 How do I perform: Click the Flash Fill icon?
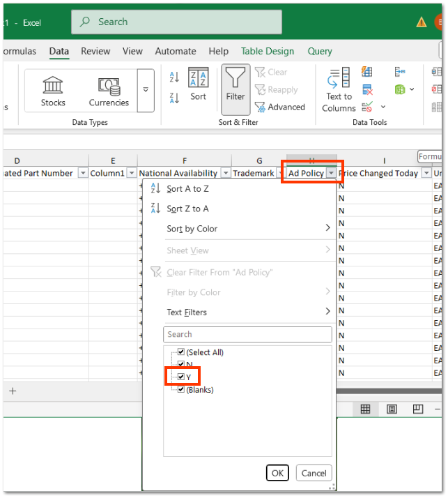click(x=366, y=72)
